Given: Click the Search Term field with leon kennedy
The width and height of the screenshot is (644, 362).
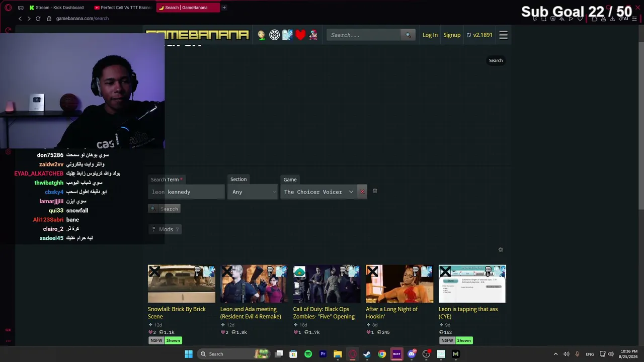Looking at the screenshot, I should tap(186, 192).
